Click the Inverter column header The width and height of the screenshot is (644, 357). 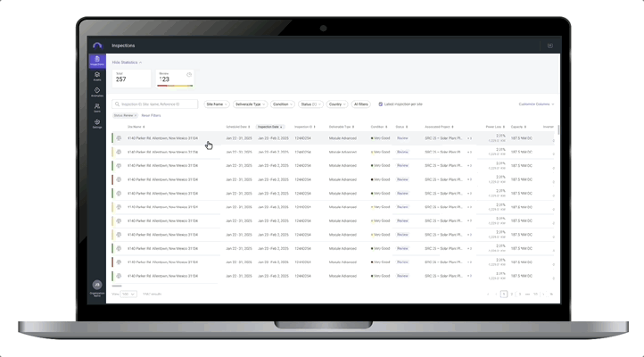pyautogui.click(x=549, y=127)
